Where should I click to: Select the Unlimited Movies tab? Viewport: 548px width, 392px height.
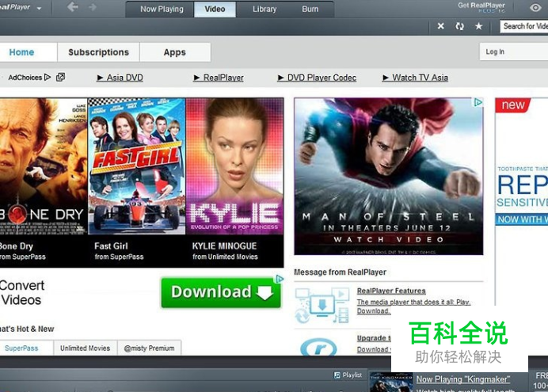coord(85,348)
